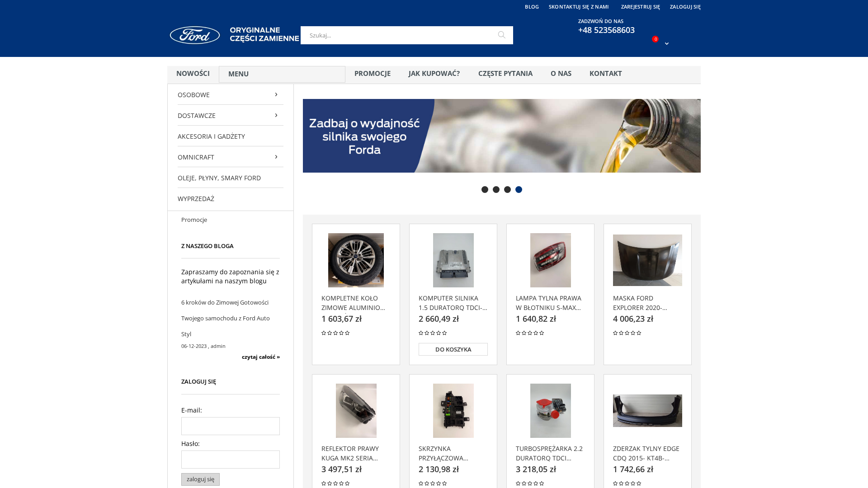Open the BLOG link
This screenshot has width=868, height=488.
532,7
